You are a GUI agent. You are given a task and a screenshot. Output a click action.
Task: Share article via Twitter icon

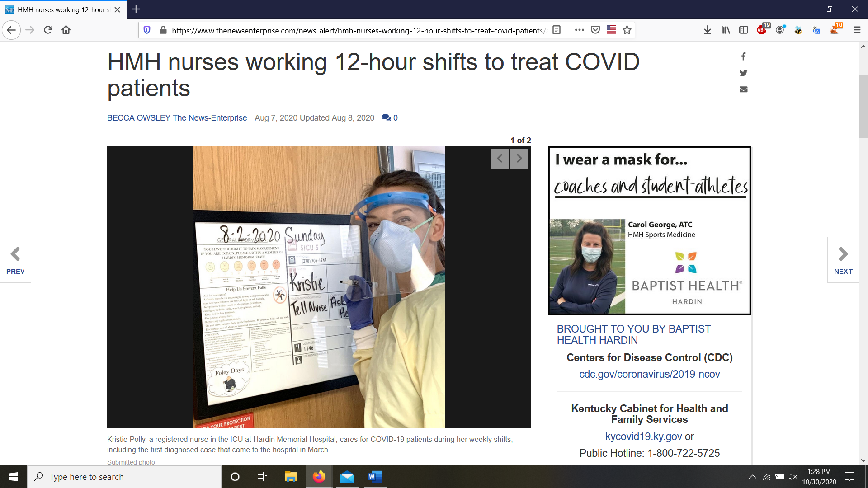[743, 73]
